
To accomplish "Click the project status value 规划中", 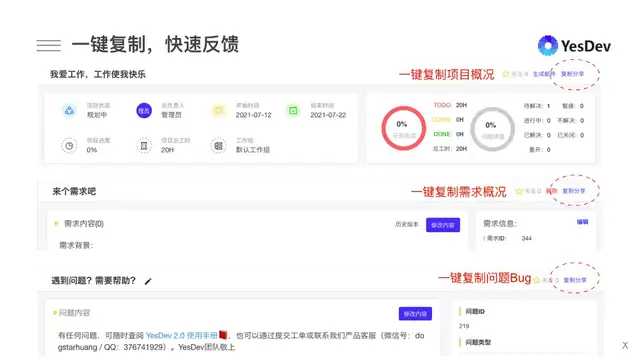I will [x=97, y=115].
